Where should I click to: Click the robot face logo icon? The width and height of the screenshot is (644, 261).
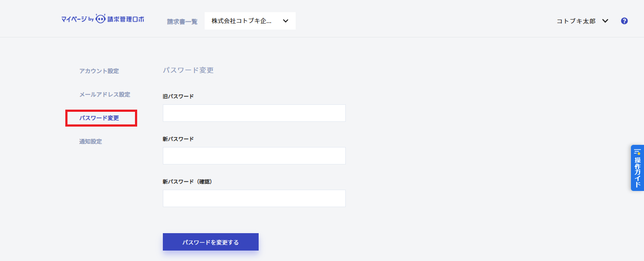pos(101,19)
